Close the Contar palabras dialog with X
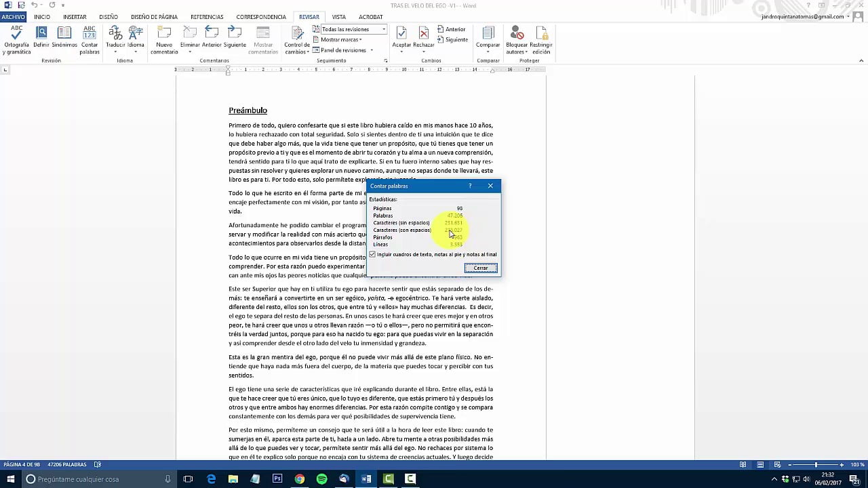Image resolution: width=868 pixels, height=488 pixels. tap(490, 186)
